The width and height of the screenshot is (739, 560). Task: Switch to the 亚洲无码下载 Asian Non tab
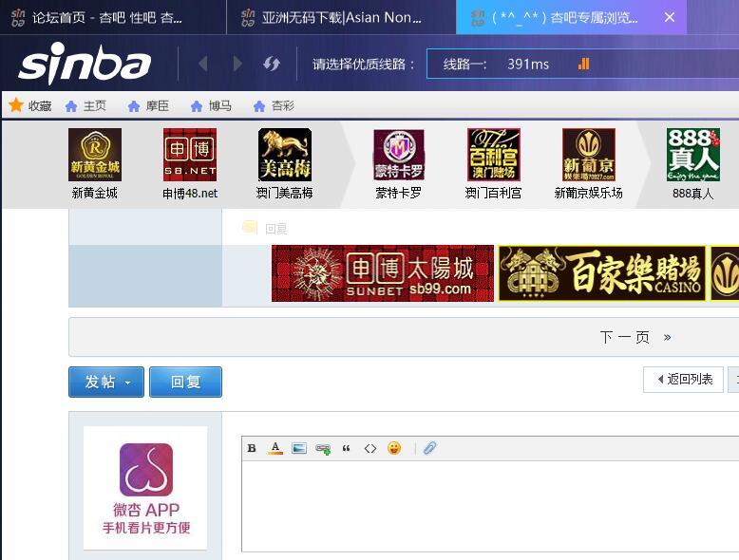[341, 17]
